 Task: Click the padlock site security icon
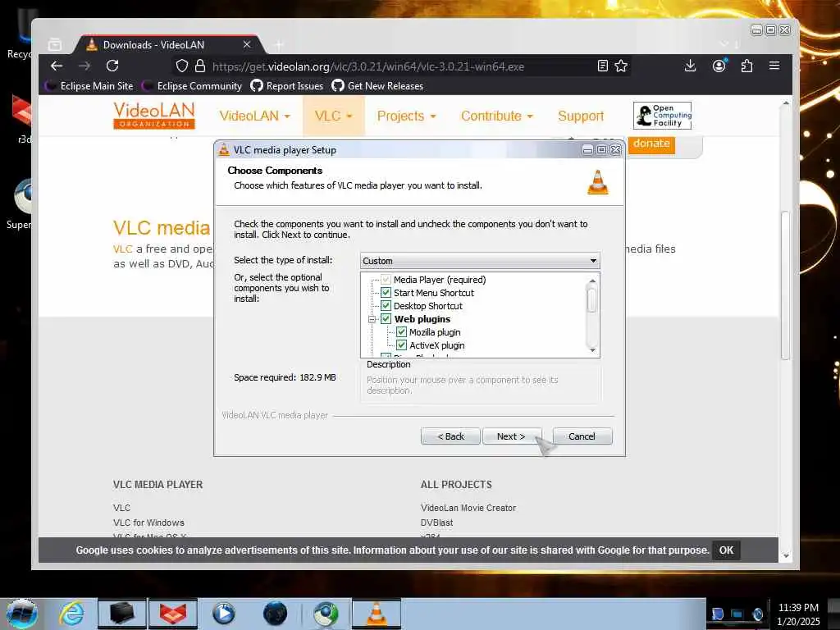(200, 66)
